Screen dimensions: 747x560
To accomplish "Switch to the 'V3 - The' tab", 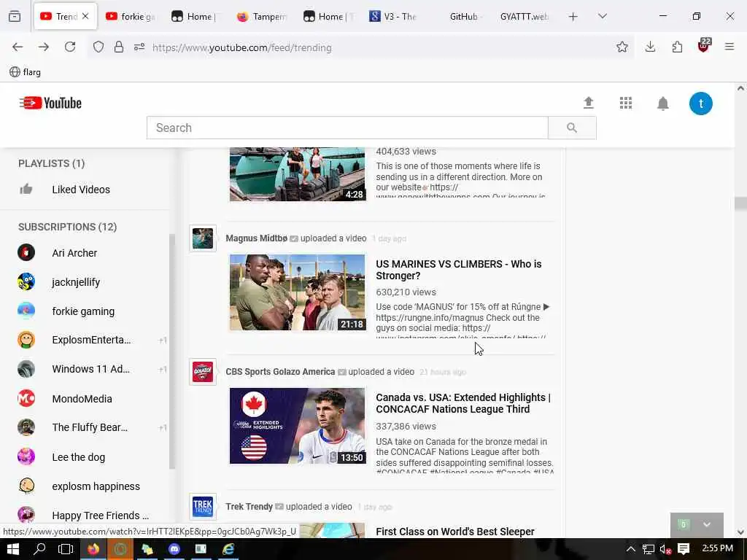I will coord(393,16).
